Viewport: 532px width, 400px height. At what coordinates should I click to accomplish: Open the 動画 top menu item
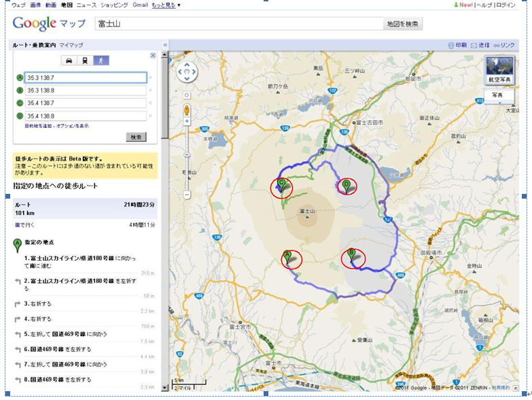[x=51, y=5]
